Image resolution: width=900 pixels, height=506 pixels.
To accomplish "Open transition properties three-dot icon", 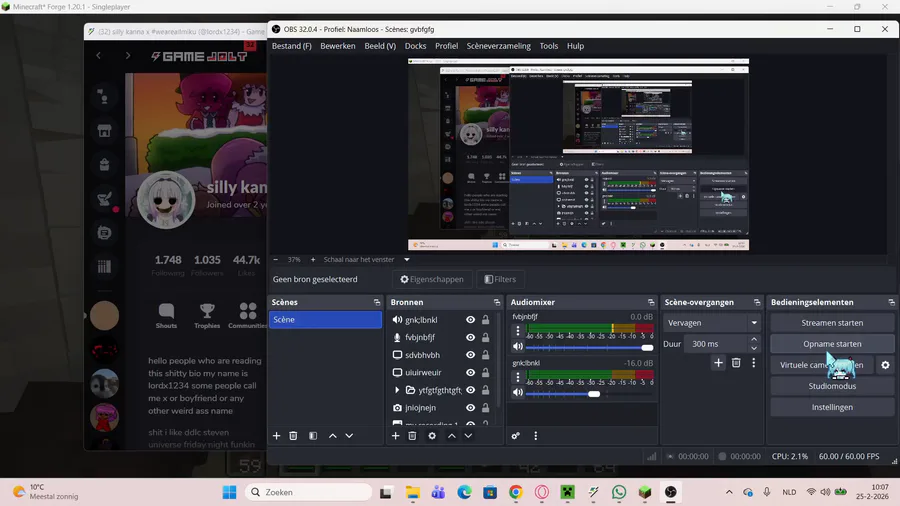I will coord(754,363).
